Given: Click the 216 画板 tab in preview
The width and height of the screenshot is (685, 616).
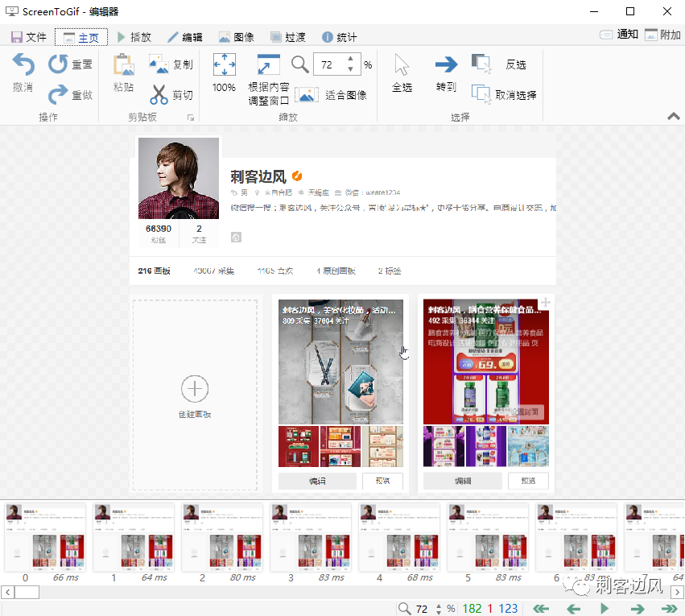Looking at the screenshot, I should click(154, 271).
